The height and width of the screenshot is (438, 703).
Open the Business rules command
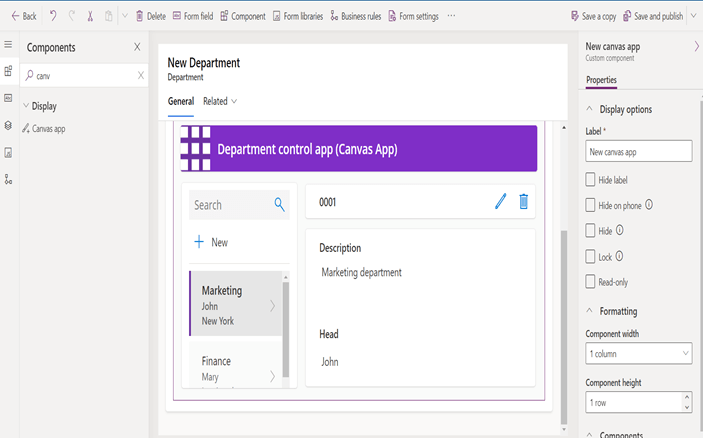click(355, 16)
